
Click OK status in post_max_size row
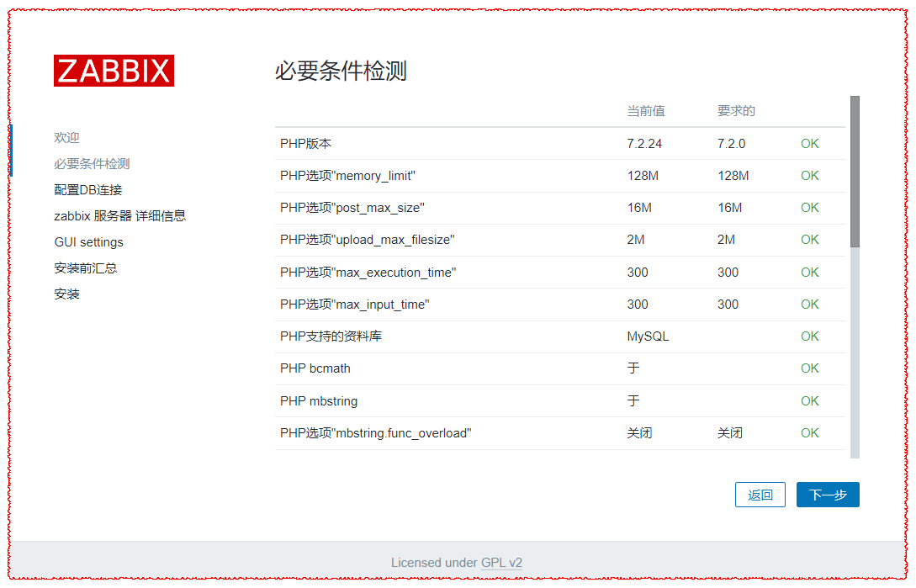click(810, 208)
